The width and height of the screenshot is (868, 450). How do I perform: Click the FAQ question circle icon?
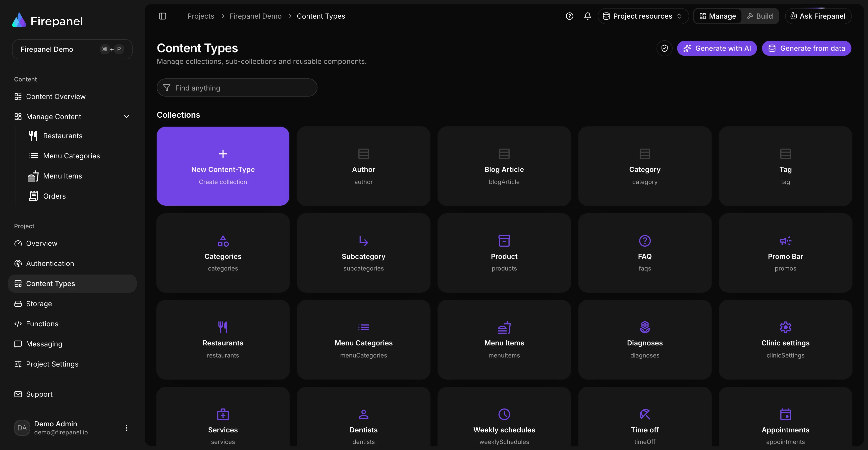645,241
